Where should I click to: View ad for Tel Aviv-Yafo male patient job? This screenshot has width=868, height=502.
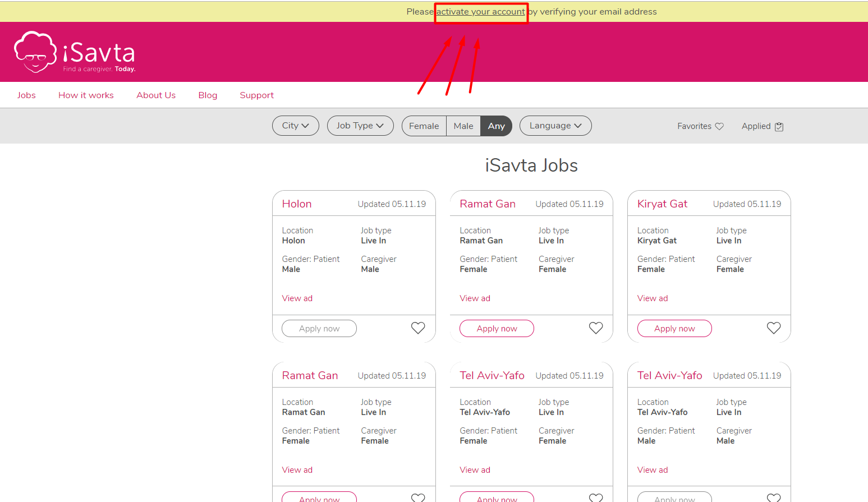point(653,470)
